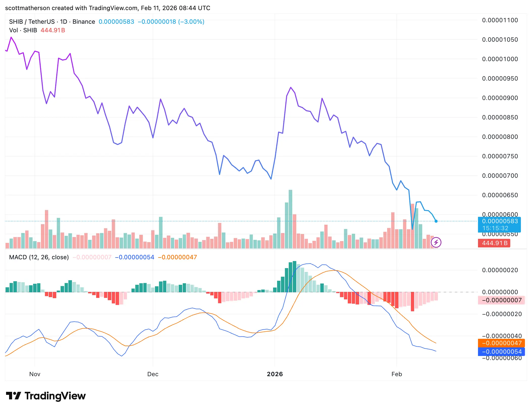Click the 0.00000020 MACD axis label

(x=500, y=270)
